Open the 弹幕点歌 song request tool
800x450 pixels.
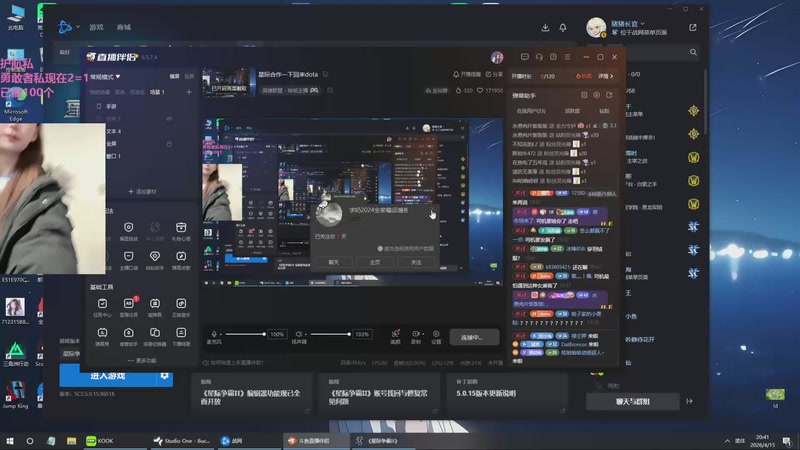[x=181, y=260]
